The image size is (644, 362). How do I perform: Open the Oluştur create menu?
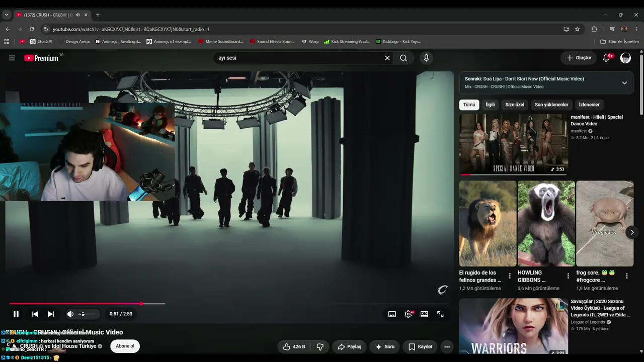pyautogui.click(x=579, y=58)
